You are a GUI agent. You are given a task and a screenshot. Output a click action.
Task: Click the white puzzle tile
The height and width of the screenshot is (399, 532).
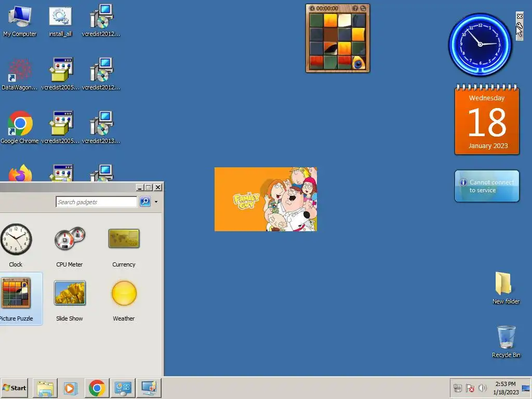(344, 20)
